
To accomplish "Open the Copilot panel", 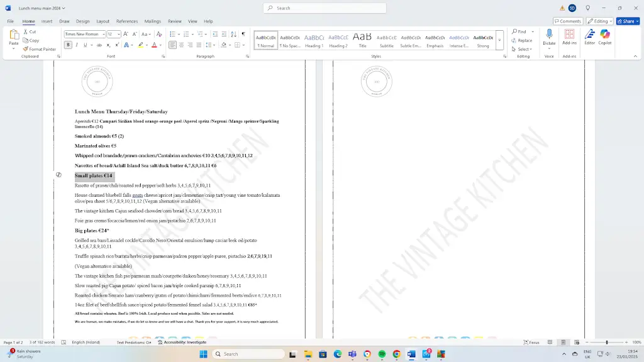I will coord(604,37).
